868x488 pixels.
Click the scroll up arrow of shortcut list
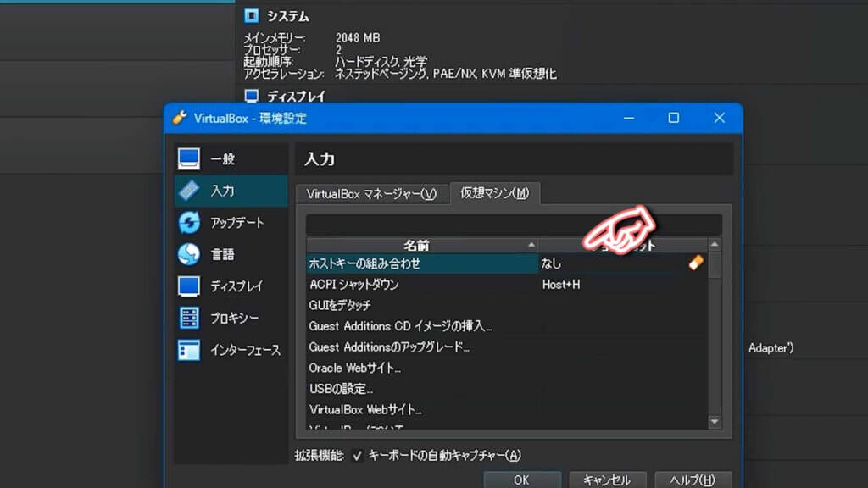pos(715,245)
